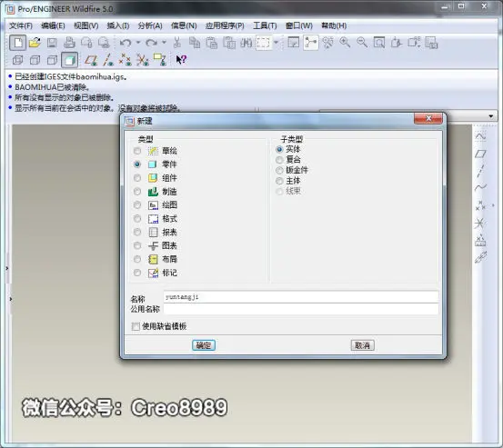This screenshot has width=503, height=448.
Task: Click the 取消 button
Action: (363, 345)
